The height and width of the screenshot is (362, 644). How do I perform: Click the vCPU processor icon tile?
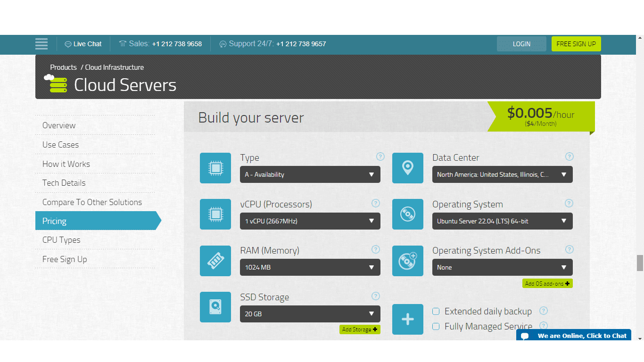215,214
